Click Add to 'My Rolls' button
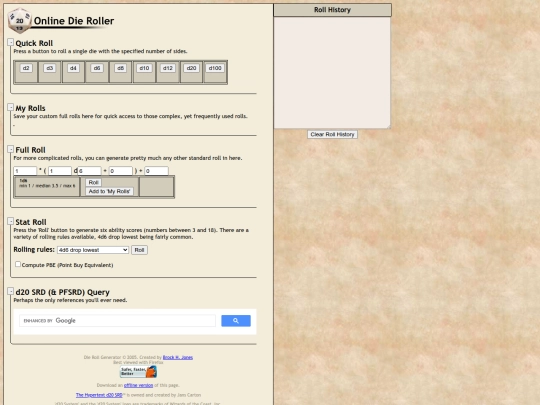Viewport: 540px width, 405px height. (109, 191)
